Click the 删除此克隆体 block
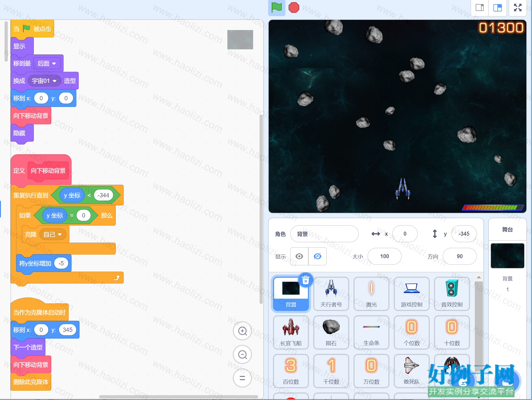The height and width of the screenshot is (400, 532). (31, 382)
